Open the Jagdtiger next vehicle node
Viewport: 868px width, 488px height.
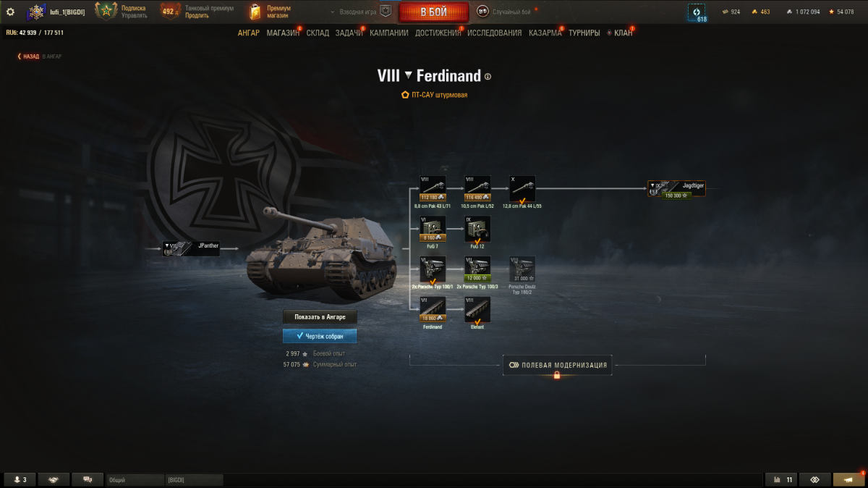[x=676, y=188]
